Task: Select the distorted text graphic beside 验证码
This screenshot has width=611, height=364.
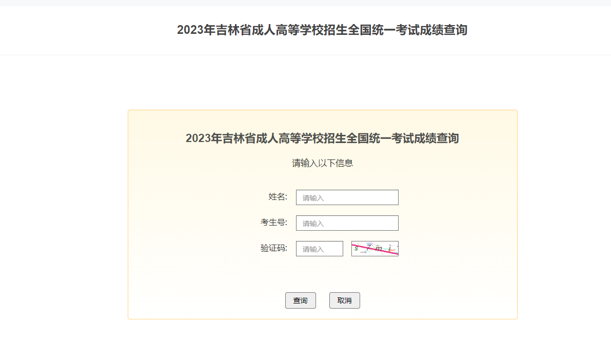Action: [375, 249]
